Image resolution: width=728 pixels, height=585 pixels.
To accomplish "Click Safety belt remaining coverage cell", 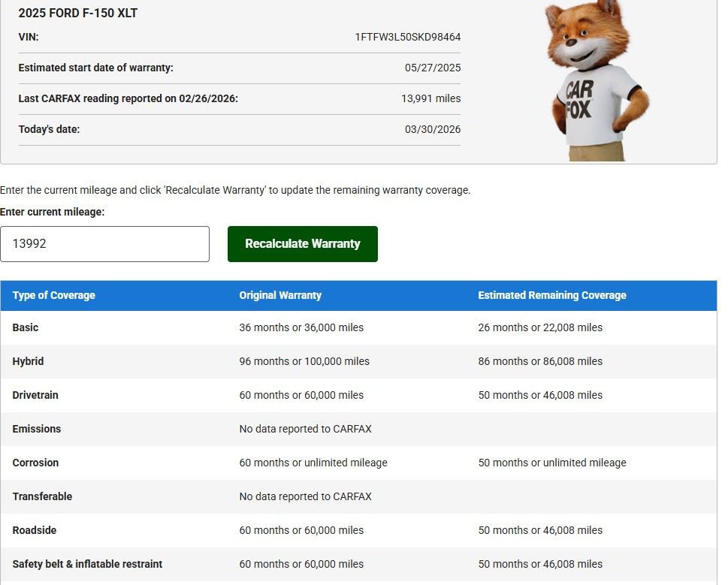I will click(x=540, y=565).
